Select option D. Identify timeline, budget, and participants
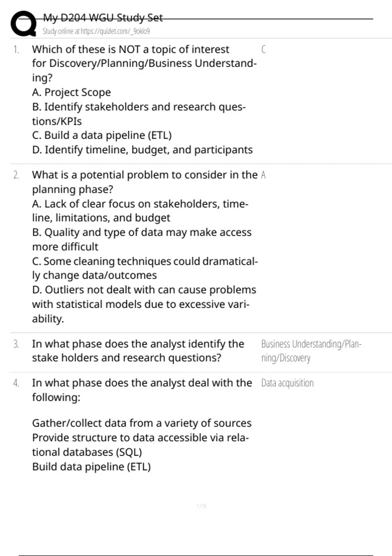392x556 pixels. coord(142,150)
